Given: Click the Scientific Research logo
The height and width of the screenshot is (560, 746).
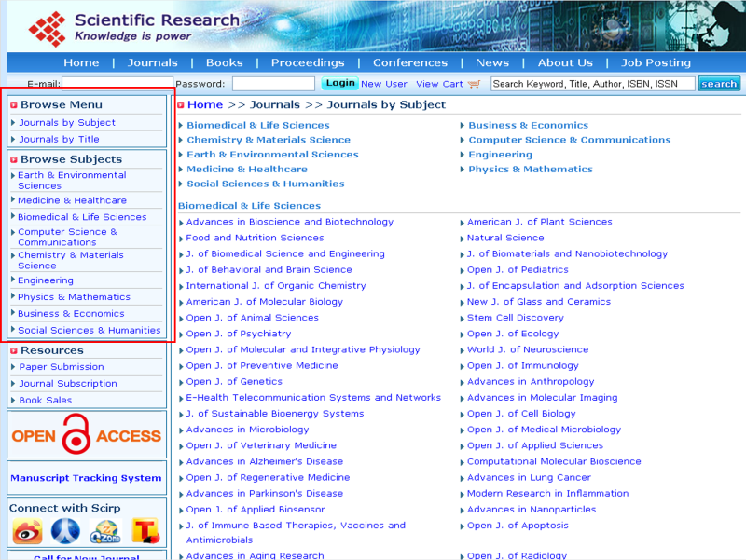Looking at the screenshot, I should point(133,28).
